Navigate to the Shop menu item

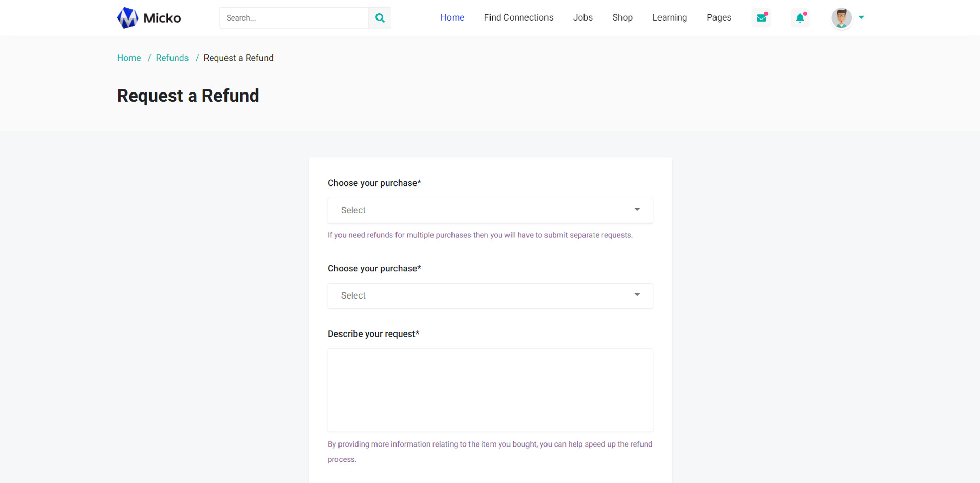tap(622, 17)
